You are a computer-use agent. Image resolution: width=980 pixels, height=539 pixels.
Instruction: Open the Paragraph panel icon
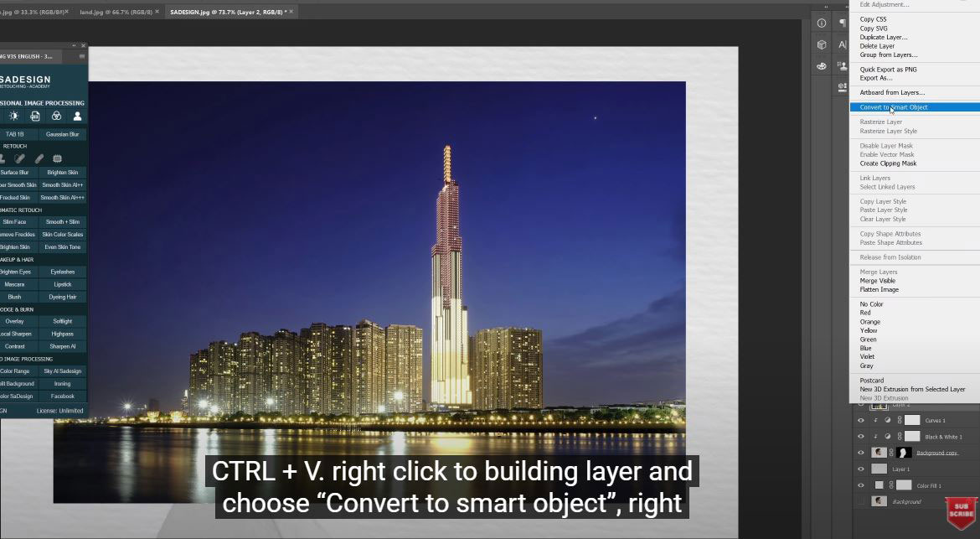843,23
